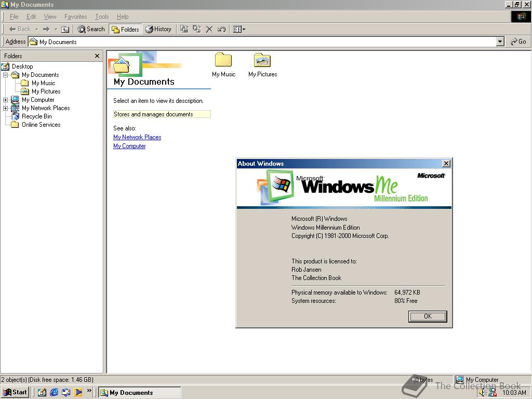532x399 pixels.
Task: Follow the My Network Places link
Action: [137, 137]
